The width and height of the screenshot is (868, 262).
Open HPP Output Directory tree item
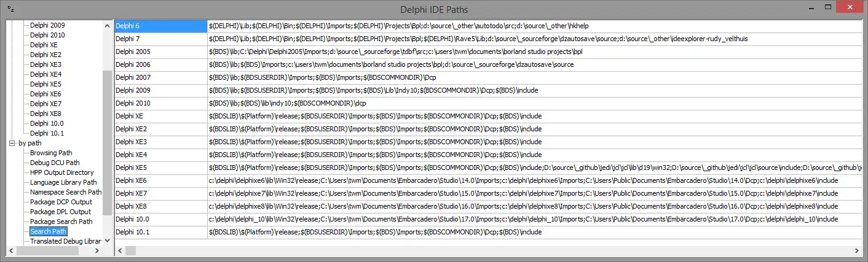pyautogui.click(x=62, y=172)
